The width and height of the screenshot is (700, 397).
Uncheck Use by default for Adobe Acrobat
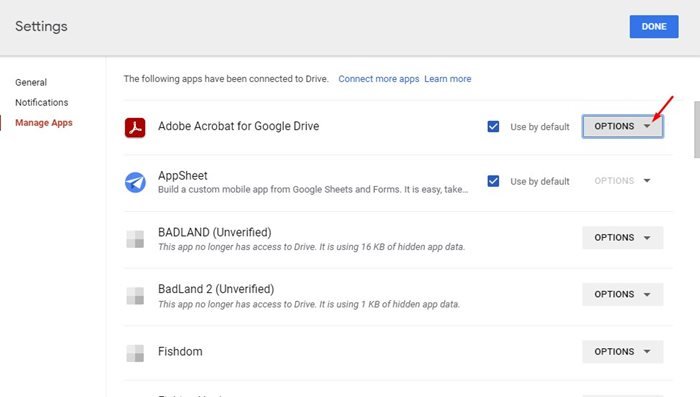(493, 127)
